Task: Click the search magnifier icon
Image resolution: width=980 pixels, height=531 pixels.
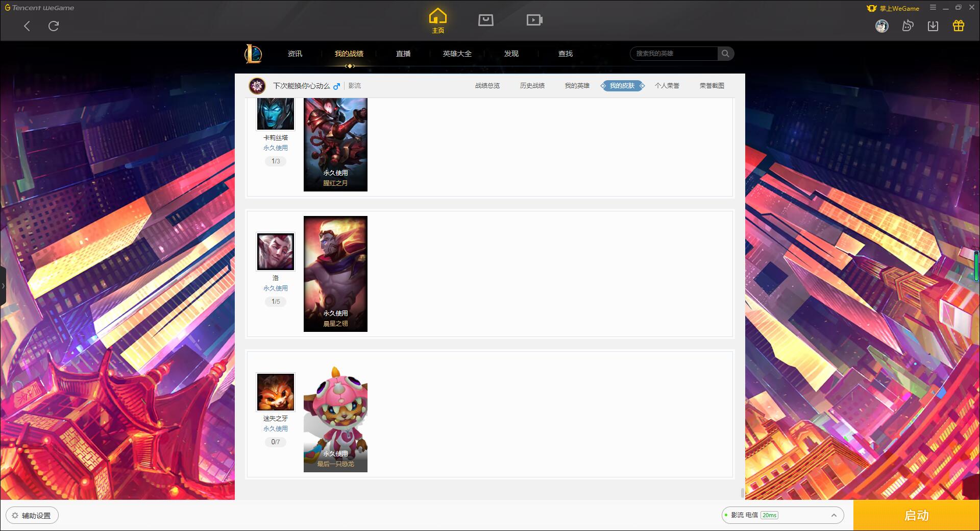Action: [725, 54]
